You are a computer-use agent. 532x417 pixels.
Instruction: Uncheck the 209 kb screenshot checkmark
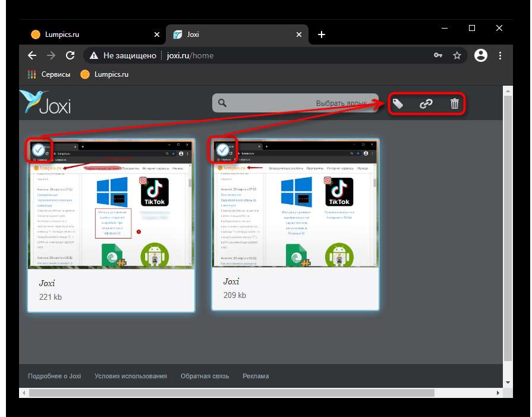pyautogui.click(x=223, y=150)
